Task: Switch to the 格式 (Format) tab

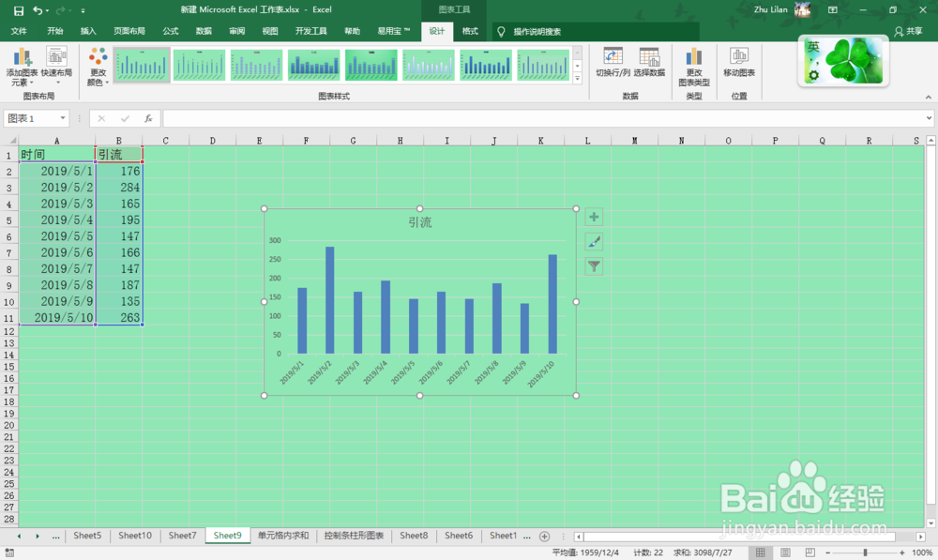Action: (x=470, y=31)
